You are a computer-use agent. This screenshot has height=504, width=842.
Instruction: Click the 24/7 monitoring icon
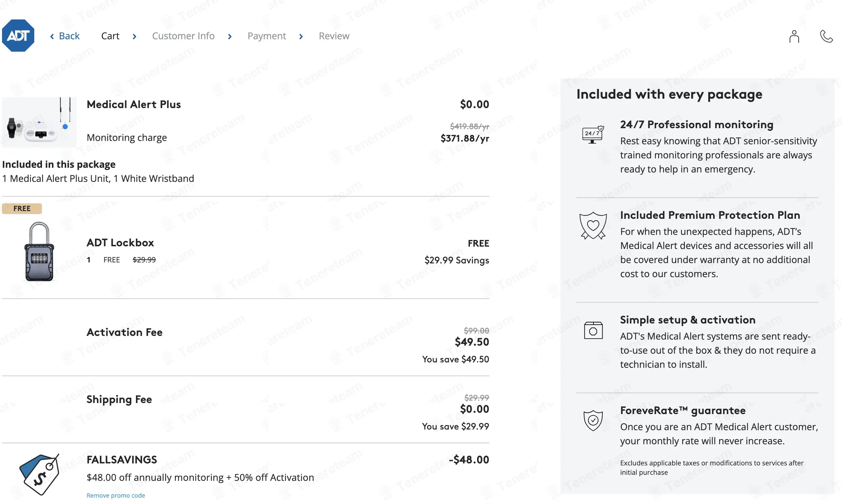pos(593,135)
